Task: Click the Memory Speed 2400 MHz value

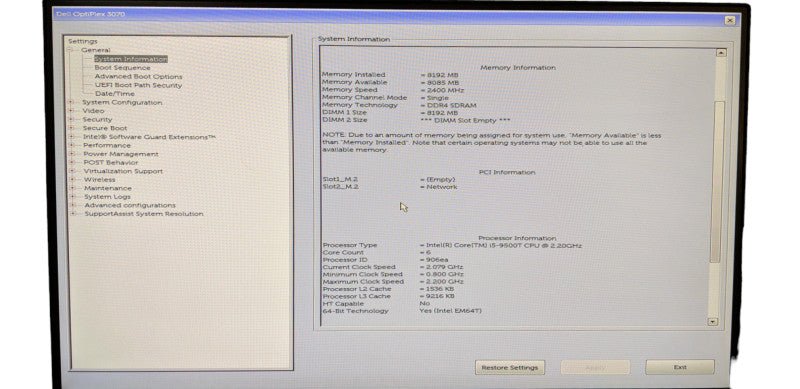Action: pos(442,90)
